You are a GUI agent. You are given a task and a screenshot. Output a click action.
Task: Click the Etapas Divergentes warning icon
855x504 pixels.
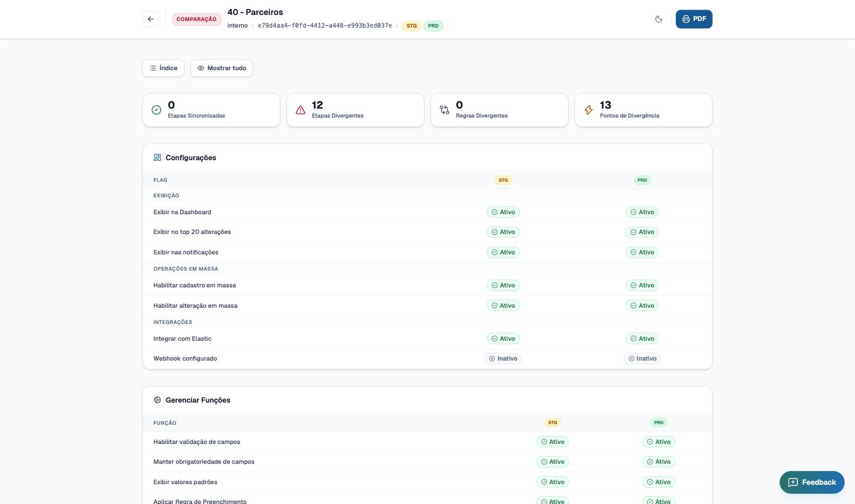point(301,110)
